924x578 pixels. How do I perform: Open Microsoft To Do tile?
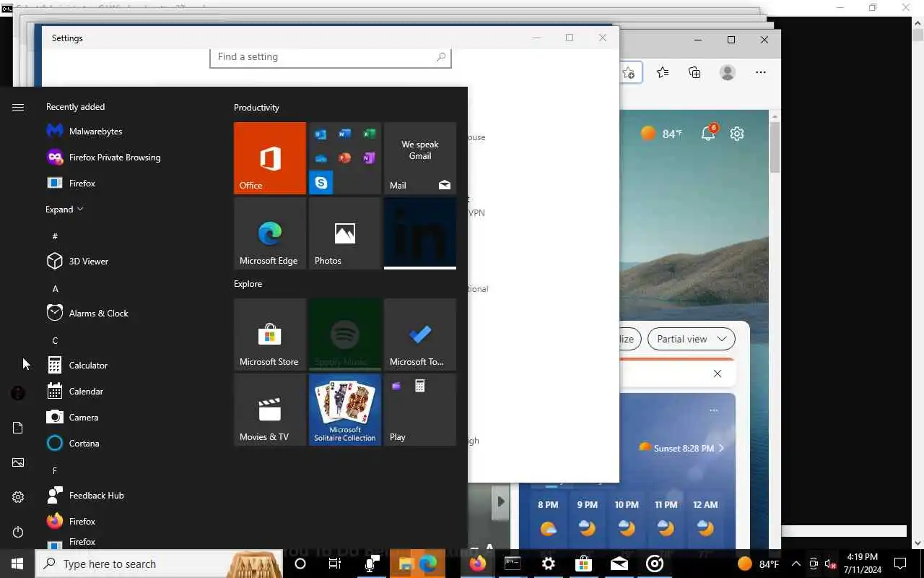[420, 335]
